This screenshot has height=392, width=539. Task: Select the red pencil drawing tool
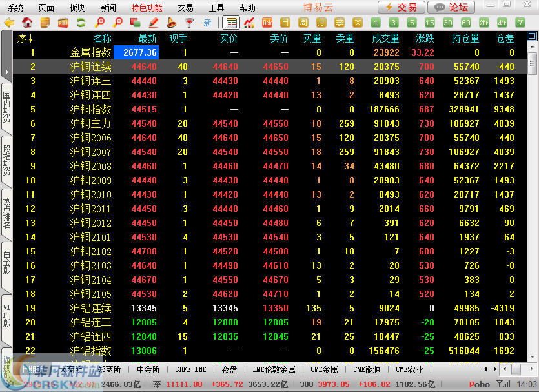[154, 23]
